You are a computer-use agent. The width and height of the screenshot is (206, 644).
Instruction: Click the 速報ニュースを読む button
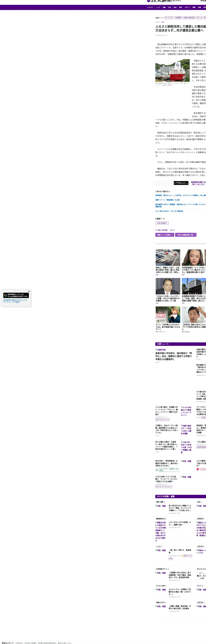[x=165, y=235]
